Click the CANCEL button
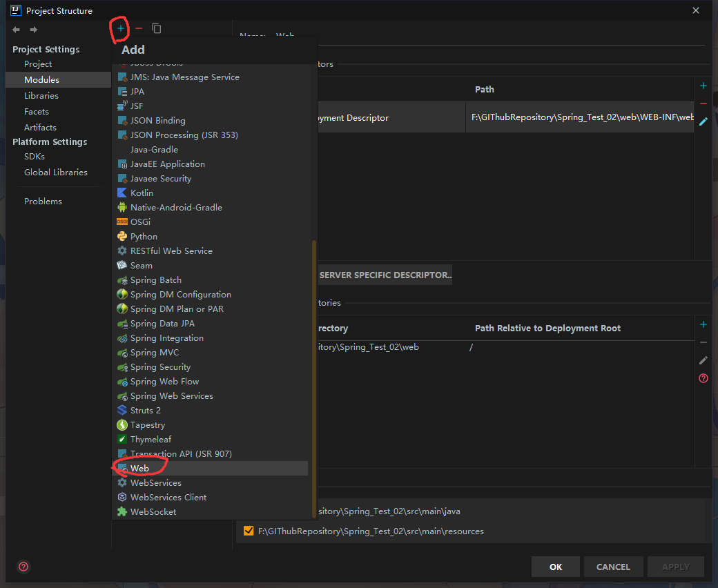Image resolution: width=718 pixels, height=588 pixels. tap(613, 567)
